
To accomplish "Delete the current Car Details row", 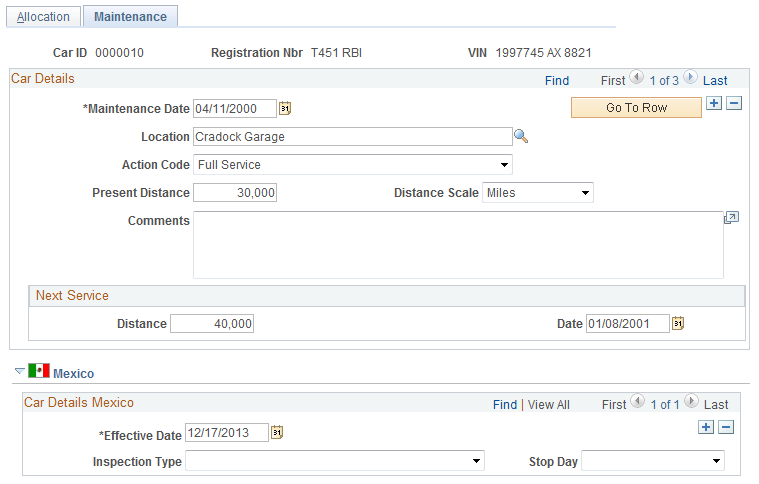I will [734, 103].
